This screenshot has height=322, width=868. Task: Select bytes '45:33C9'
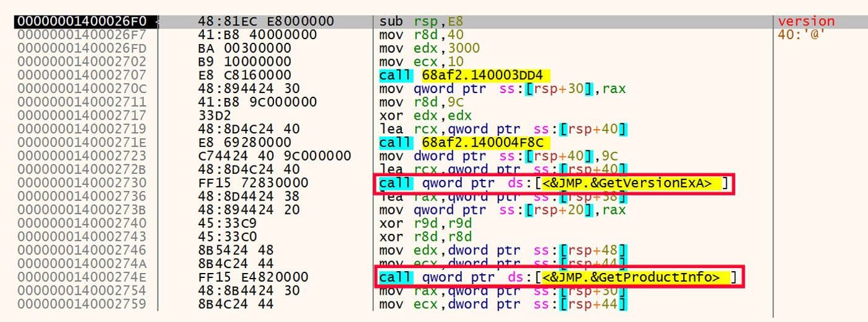tap(228, 223)
